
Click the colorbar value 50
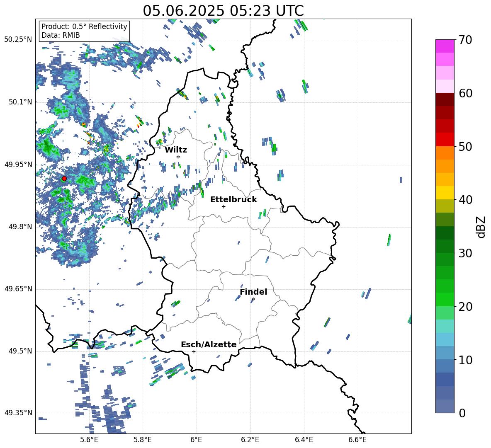[x=465, y=146]
